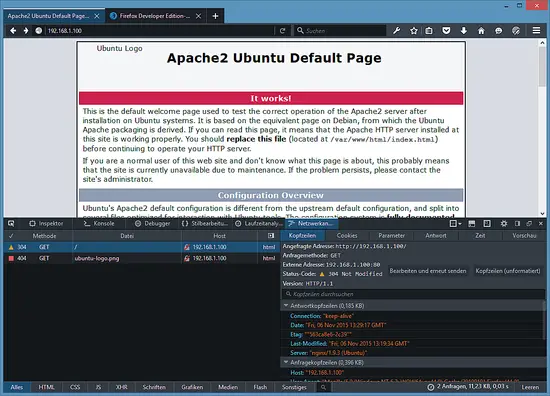Close the developer tools panel

pos(541,223)
